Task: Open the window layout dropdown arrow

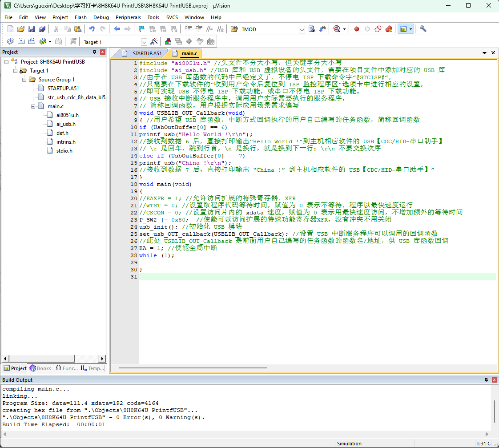Action: (x=410, y=29)
